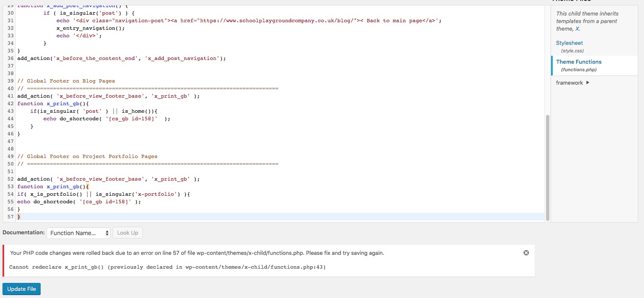Expand the framework folder arrow
This screenshot has width=644, height=298.
588,83
